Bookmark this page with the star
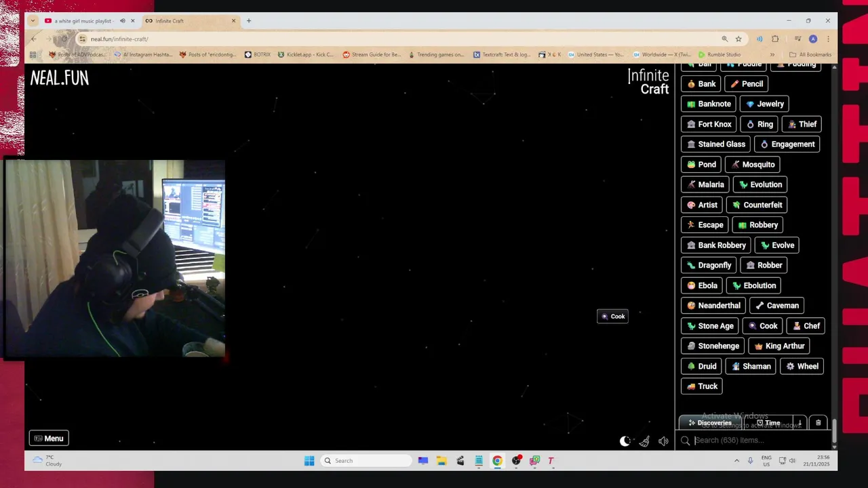This screenshot has width=868, height=488. click(x=738, y=39)
